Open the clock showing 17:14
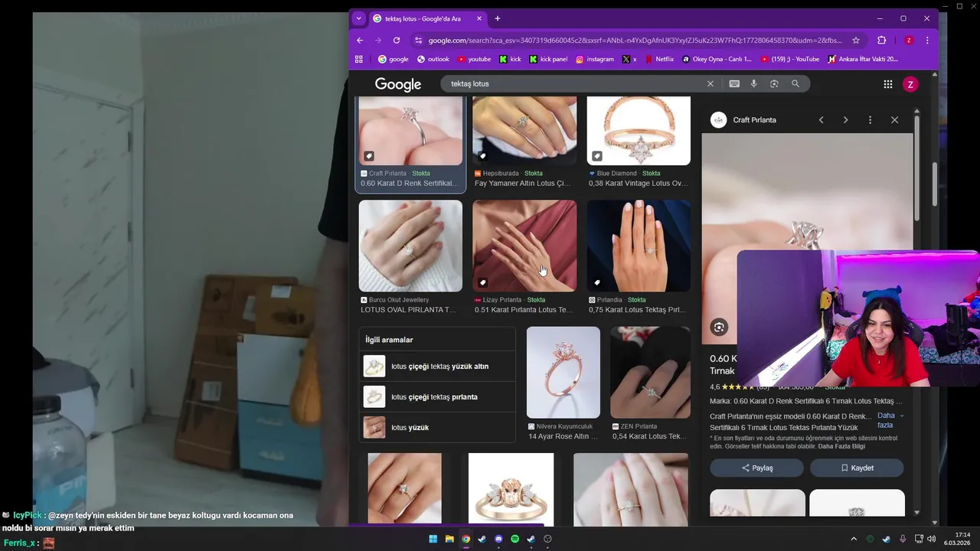This screenshot has width=980, height=551. (x=957, y=539)
